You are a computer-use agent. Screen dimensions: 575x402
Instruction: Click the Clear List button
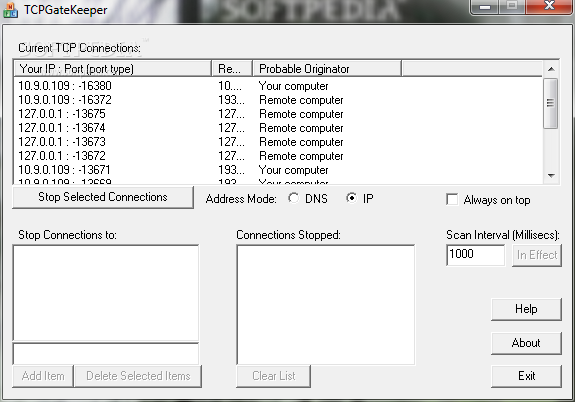(x=274, y=376)
